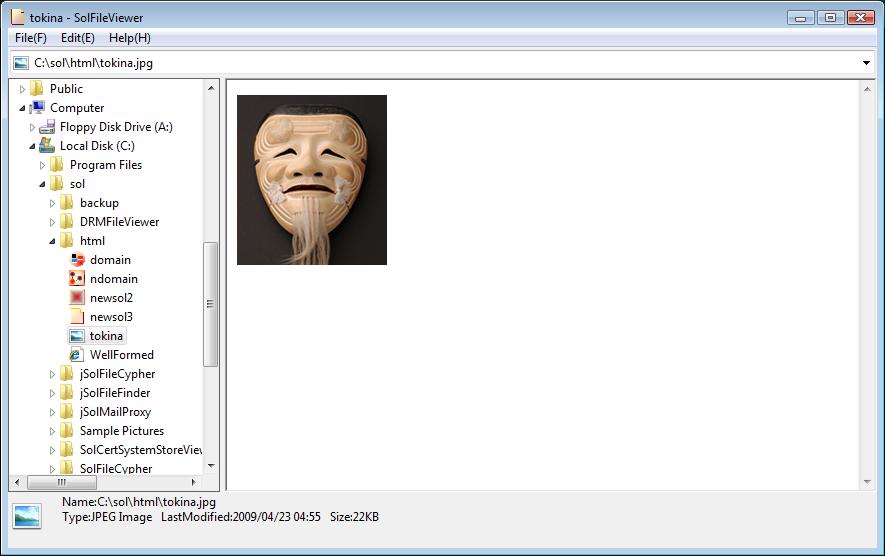The height and width of the screenshot is (556, 885).
Task: Expand the DRMFileViewer folder node
Action: tap(52, 222)
